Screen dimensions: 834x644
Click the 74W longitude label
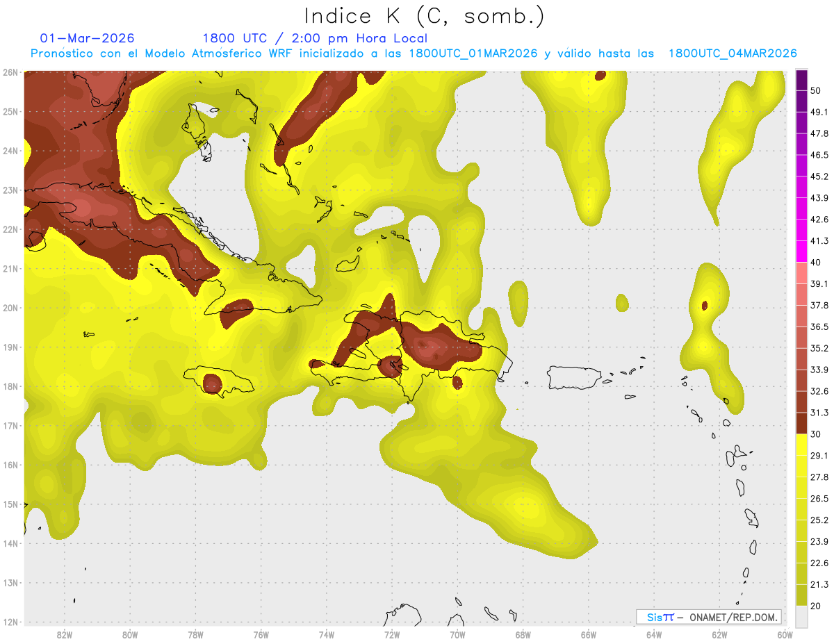click(327, 634)
